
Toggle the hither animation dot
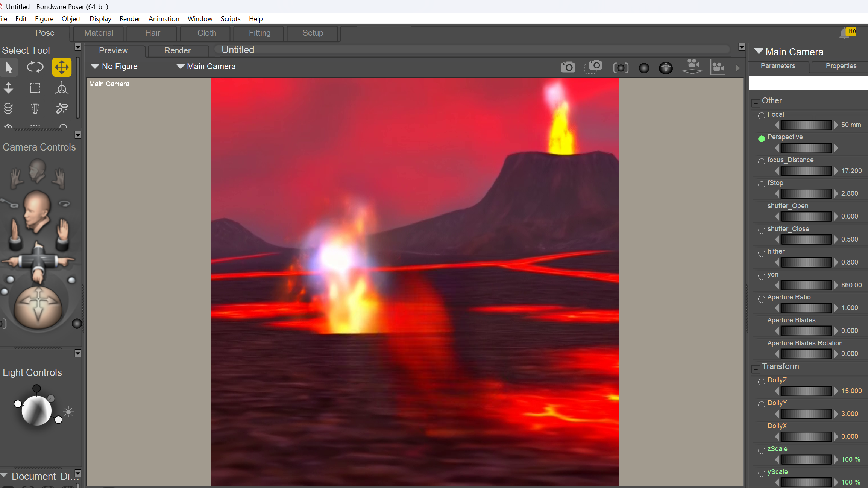(762, 253)
